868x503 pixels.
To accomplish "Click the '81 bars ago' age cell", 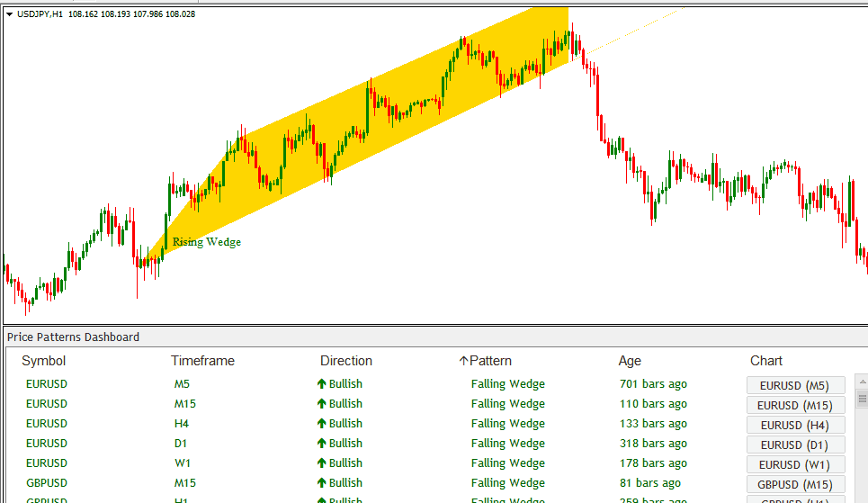I will pyautogui.click(x=650, y=483).
